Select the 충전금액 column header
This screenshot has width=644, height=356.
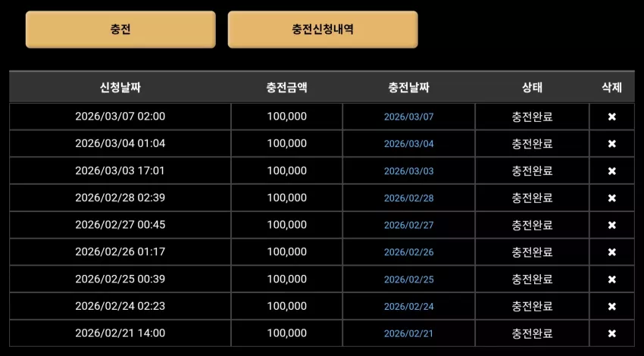click(286, 87)
